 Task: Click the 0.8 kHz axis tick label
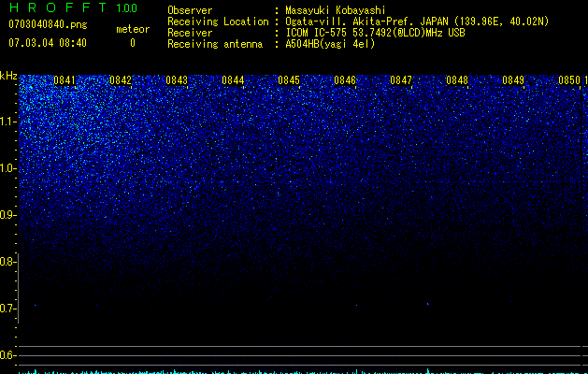click(7, 262)
